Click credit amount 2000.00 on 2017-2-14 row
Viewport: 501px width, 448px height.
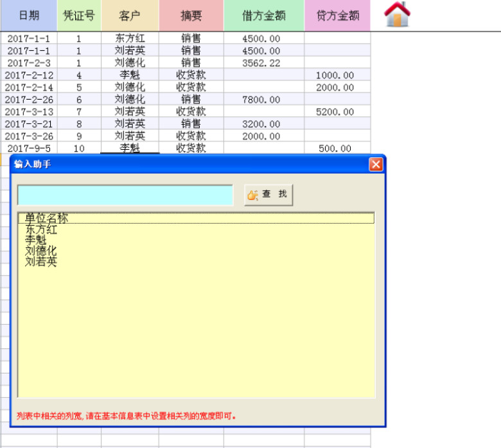337,87
